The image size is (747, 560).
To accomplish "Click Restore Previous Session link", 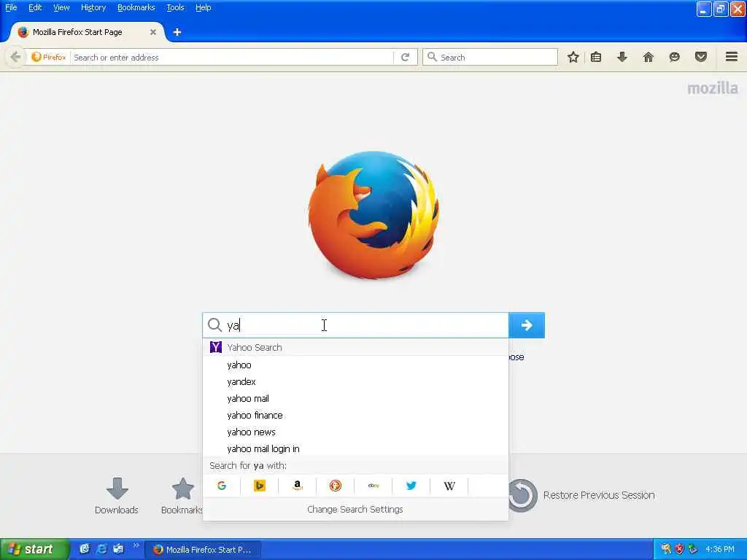I will [x=599, y=495].
